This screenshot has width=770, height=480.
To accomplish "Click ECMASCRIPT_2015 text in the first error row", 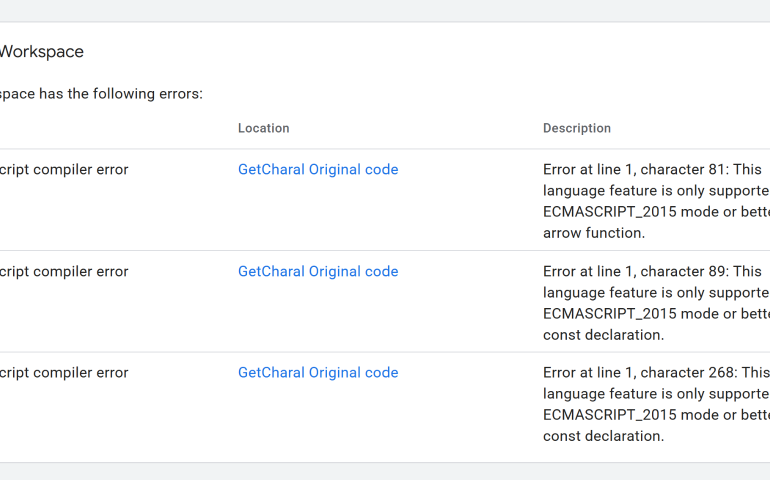I will (607, 212).
